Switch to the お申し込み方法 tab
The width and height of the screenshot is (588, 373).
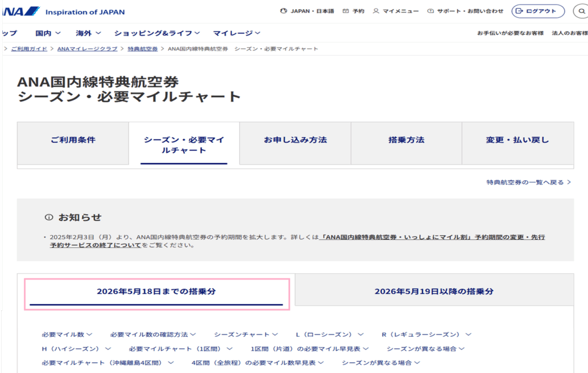pyautogui.click(x=295, y=143)
